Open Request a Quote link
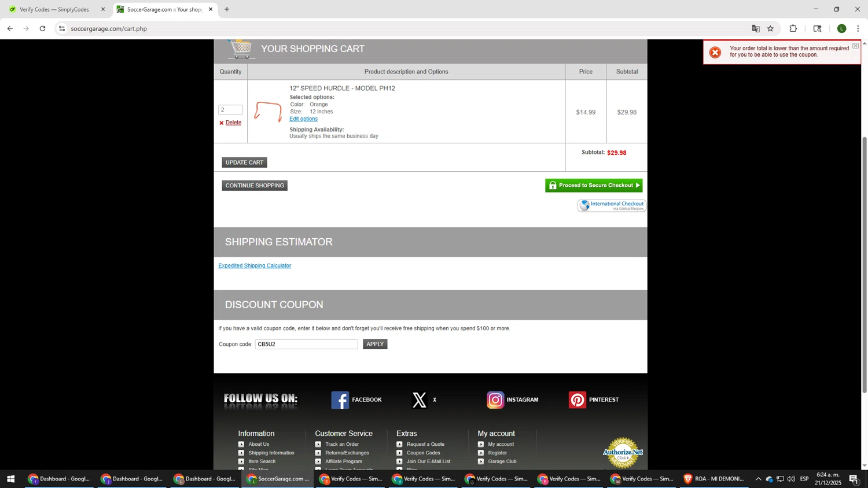Screen dimensions: 868x488 425,444
